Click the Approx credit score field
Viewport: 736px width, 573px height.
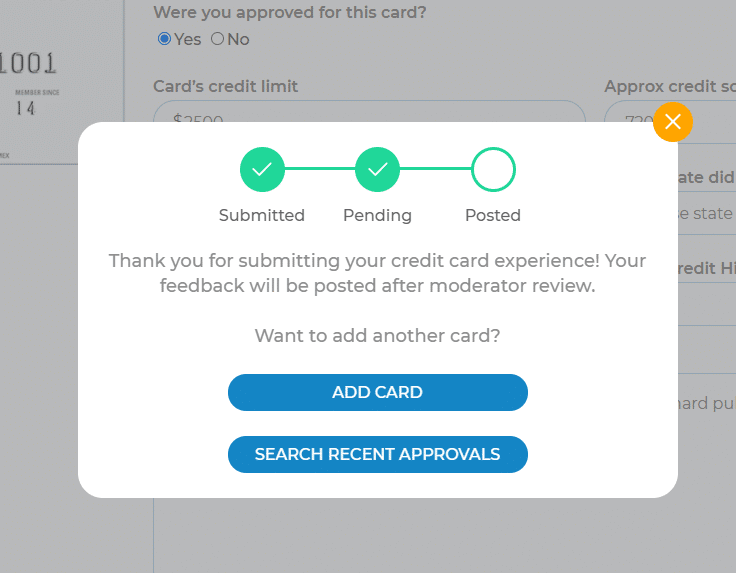pos(630,112)
